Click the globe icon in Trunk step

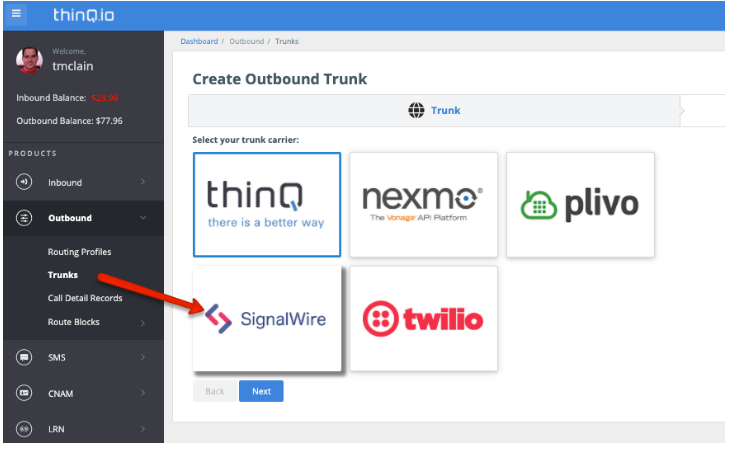tap(416, 110)
